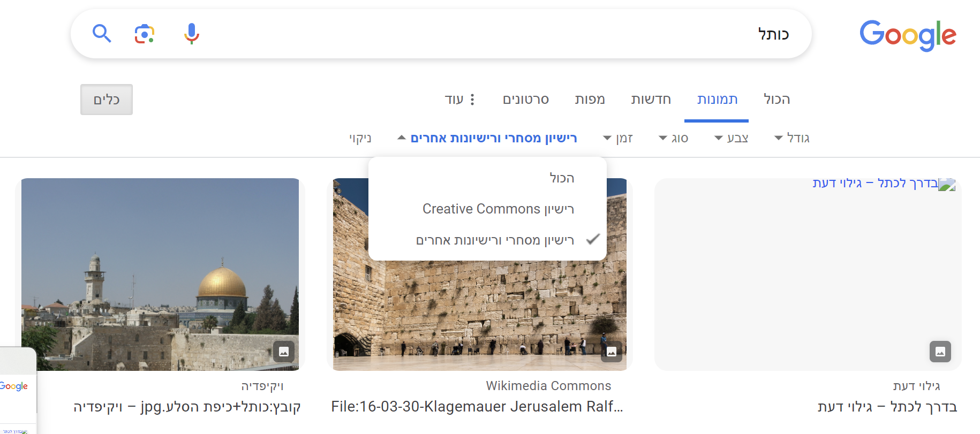Screen dimensions: 980x434
Task: Click image badge on blank גילוי דעת thumbnail
Action: [940, 352]
